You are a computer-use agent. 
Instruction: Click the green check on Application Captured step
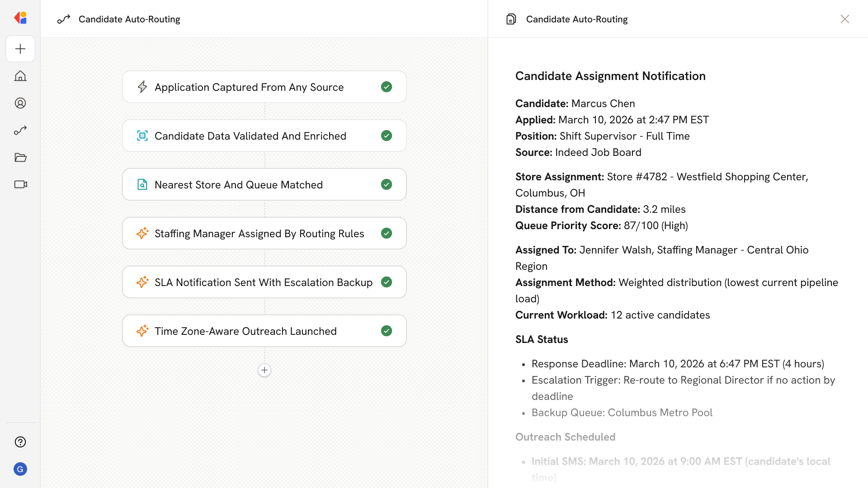386,87
